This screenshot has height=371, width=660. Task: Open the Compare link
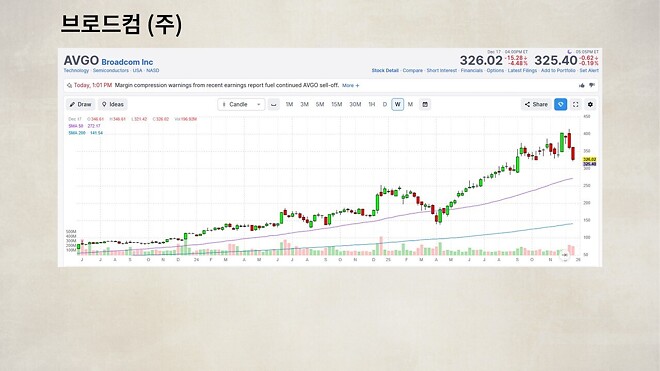tap(412, 70)
